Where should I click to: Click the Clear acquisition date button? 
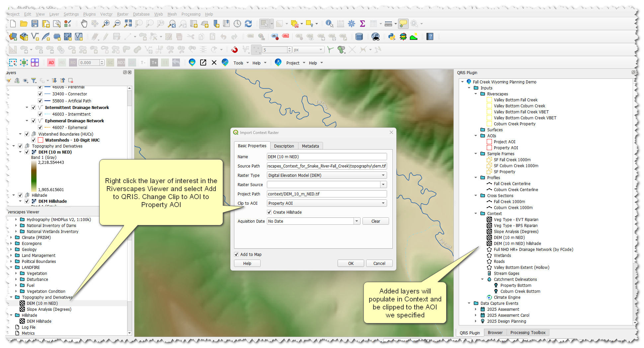click(375, 221)
